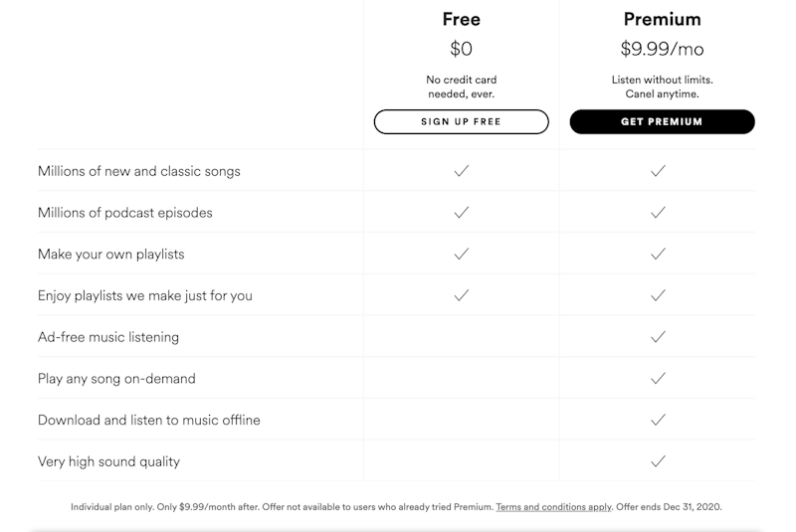796x532 pixels.
Task: Click the $9.99/mo Premium price
Action: (x=662, y=48)
